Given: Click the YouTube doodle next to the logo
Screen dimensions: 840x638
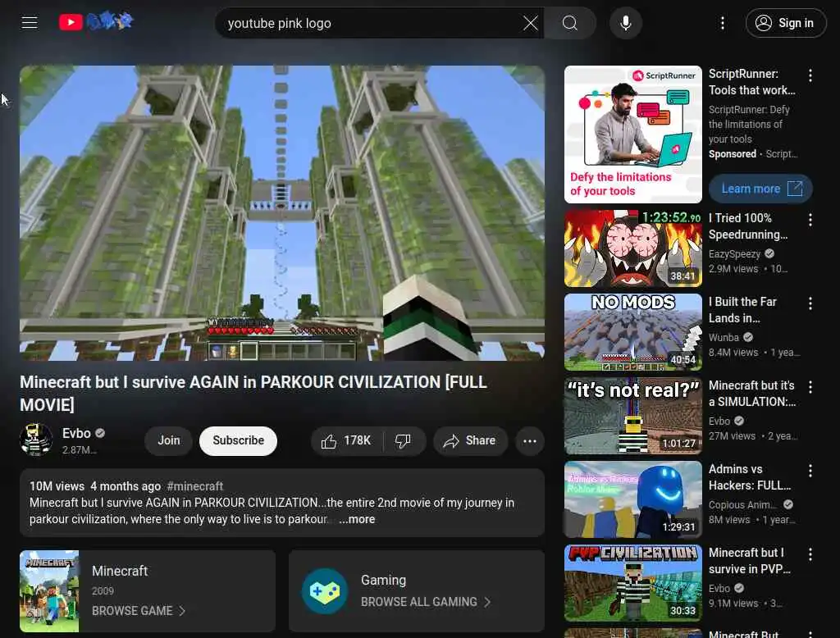Looking at the screenshot, I should [110, 21].
